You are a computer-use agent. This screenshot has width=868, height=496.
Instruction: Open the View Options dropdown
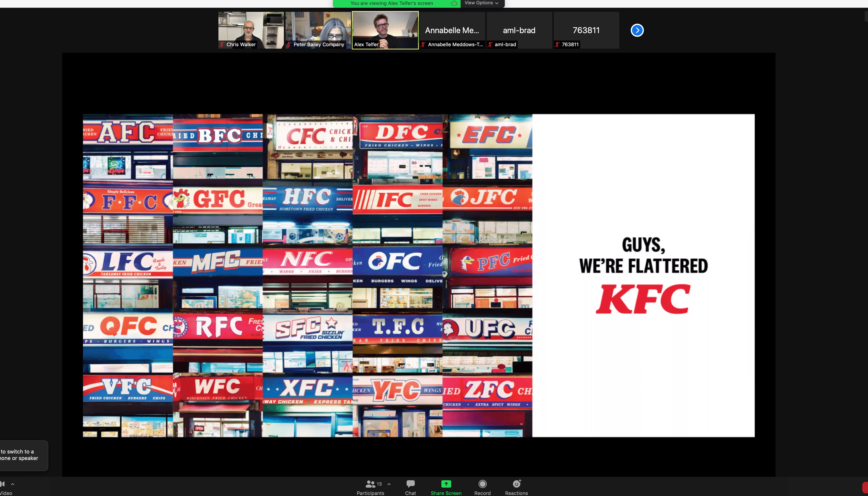(x=481, y=3)
